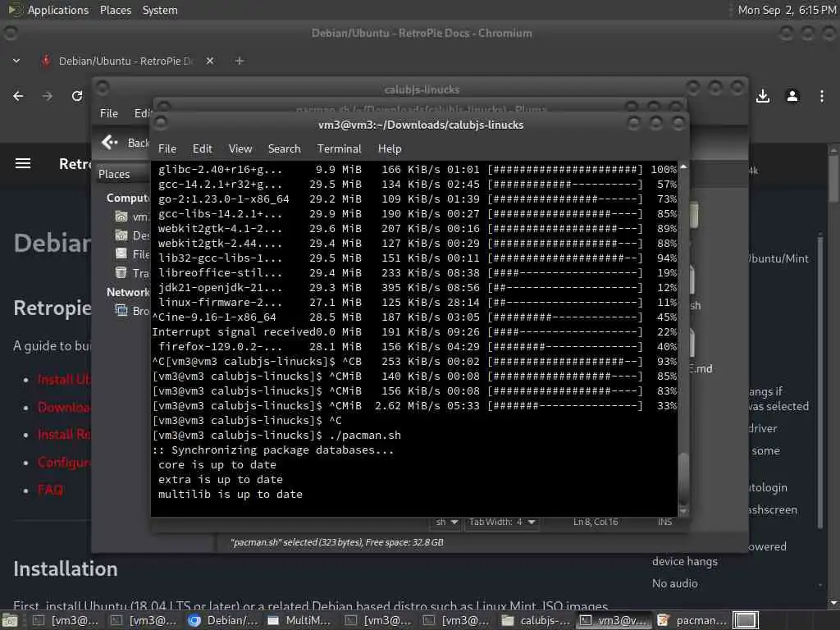Click the 'pacman.sh selected' status bar text
This screenshot has height=630, width=840.
[x=337, y=542]
